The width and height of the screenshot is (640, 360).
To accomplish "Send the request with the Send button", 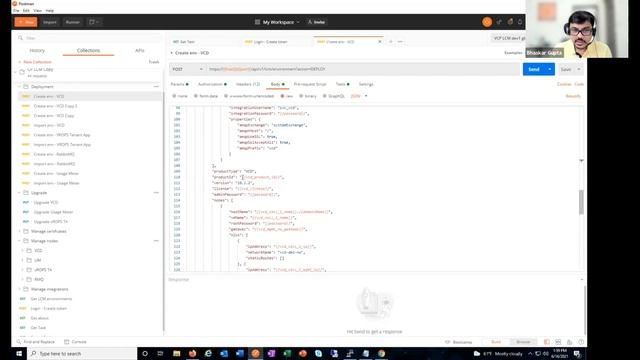I will pos(534,69).
